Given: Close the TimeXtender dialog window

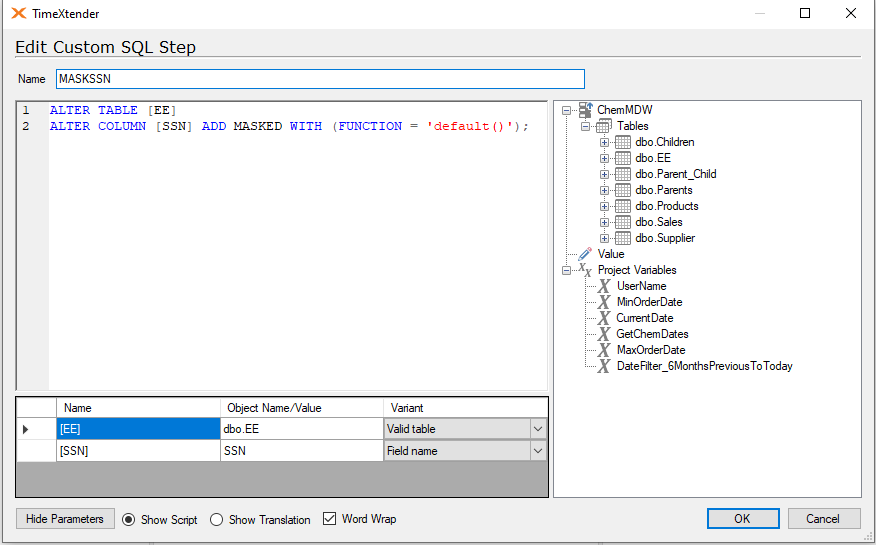Looking at the screenshot, I should (x=851, y=13).
